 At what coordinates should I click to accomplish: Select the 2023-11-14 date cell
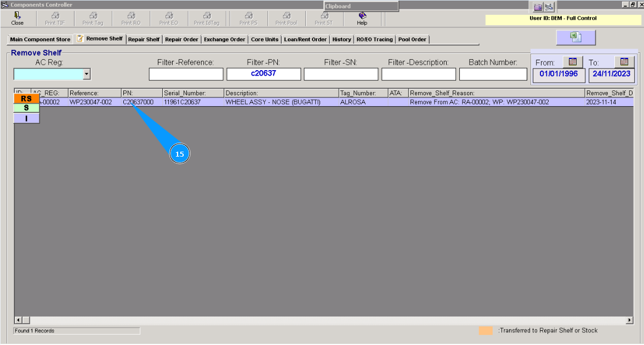coord(609,102)
